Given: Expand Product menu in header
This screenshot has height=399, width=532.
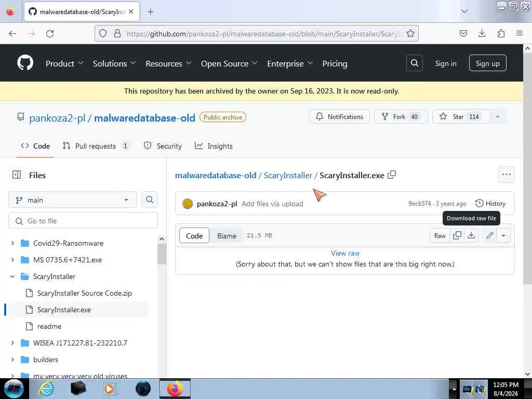Looking at the screenshot, I should coord(64,63).
